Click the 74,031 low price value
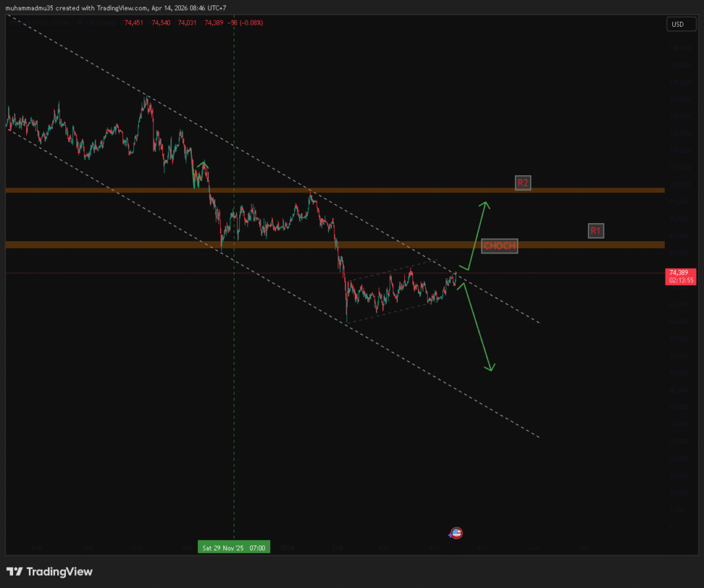The width and height of the screenshot is (704, 588). (187, 23)
